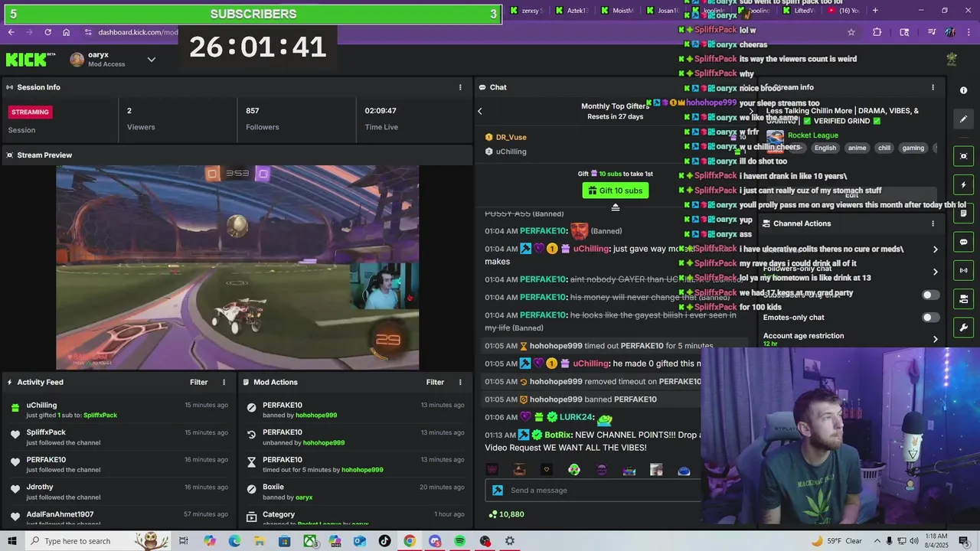This screenshot has height=551, width=980.
Task: Open Activity Feed three-dot menu
Action: (224, 382)
